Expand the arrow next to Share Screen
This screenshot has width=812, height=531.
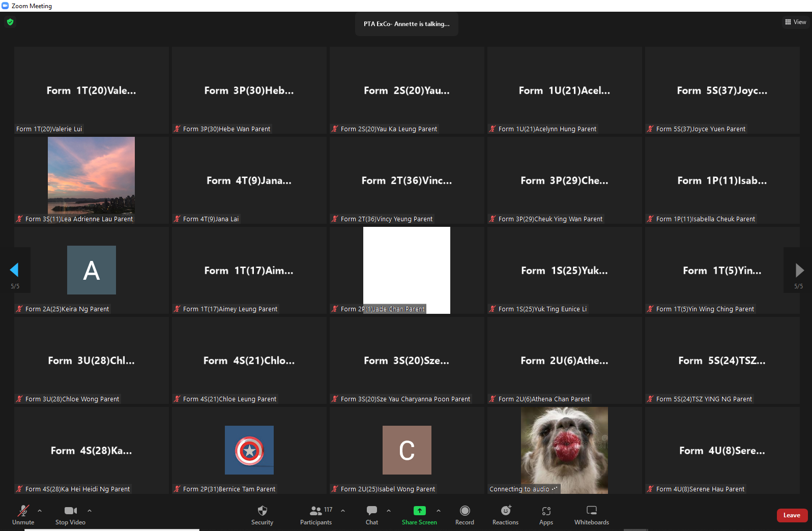click(439, 511)
